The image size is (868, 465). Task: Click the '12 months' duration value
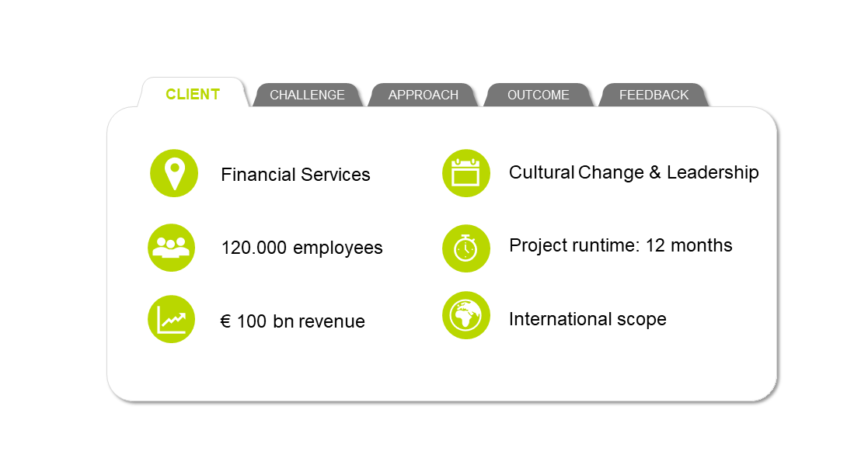pyautogui.click(x=688, y=245)
